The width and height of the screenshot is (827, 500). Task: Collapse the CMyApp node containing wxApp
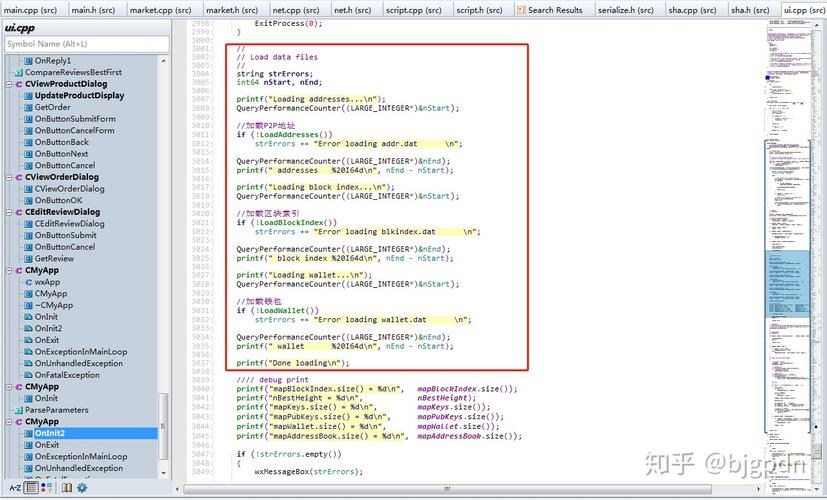click(9, 270)
